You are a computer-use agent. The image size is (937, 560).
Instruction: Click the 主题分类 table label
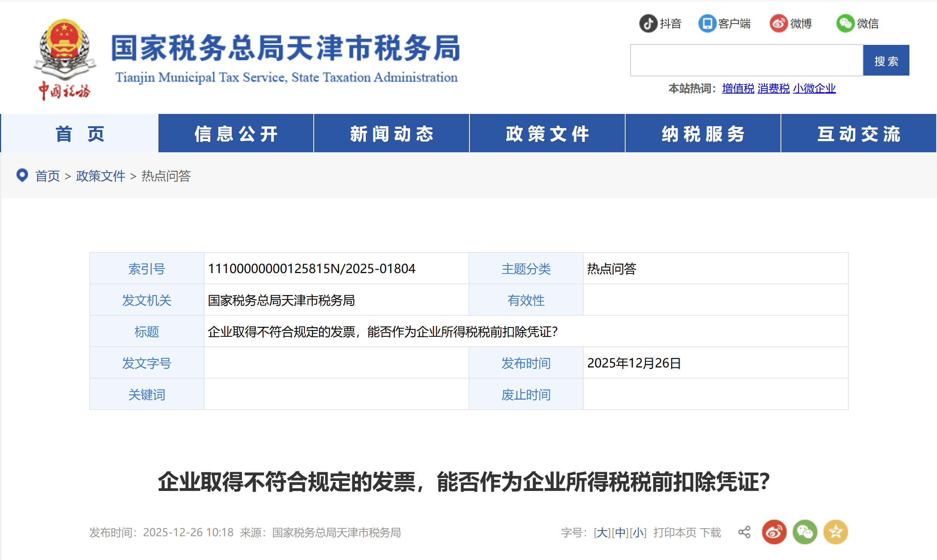(x=526, y=268)
